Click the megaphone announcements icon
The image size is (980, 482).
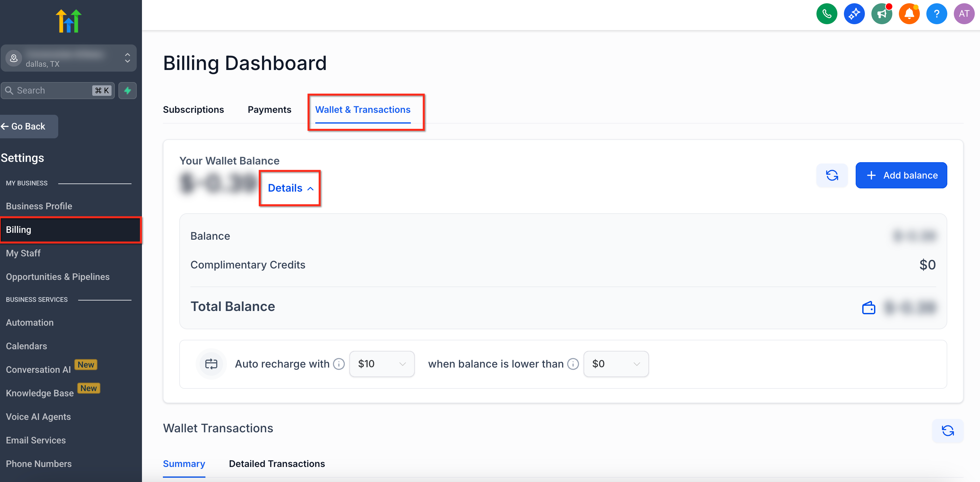tap(882, 14)
